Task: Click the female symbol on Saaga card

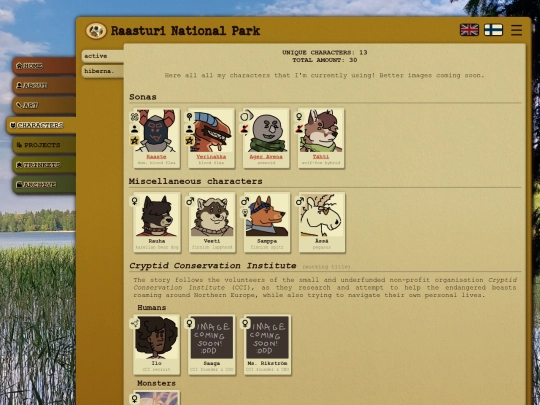Action: (189, 323)
